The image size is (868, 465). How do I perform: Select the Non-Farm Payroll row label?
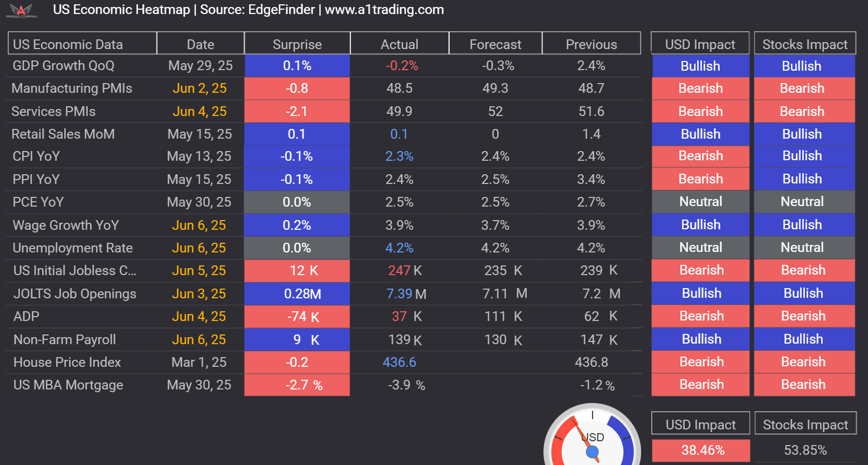(65, 340)
